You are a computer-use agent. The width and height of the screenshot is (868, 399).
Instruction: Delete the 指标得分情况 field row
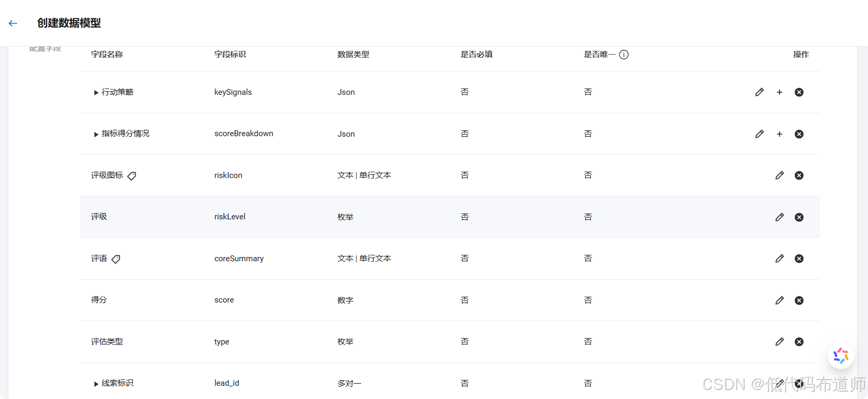click(799, 134)
